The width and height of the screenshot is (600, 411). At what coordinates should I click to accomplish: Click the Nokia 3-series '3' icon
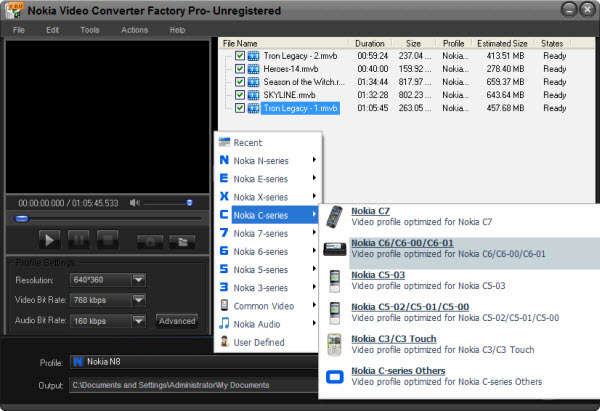coord(224,287)
